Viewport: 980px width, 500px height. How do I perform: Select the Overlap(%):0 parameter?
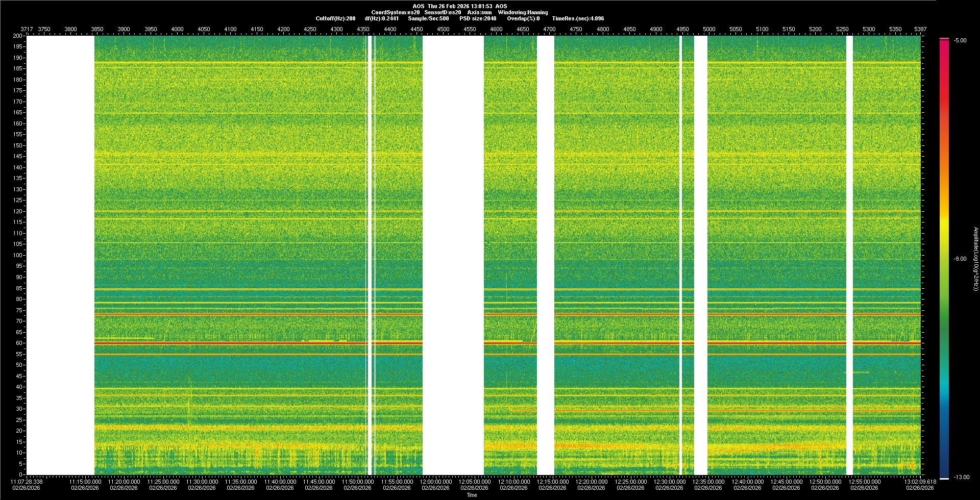click(x=523, y=18)
